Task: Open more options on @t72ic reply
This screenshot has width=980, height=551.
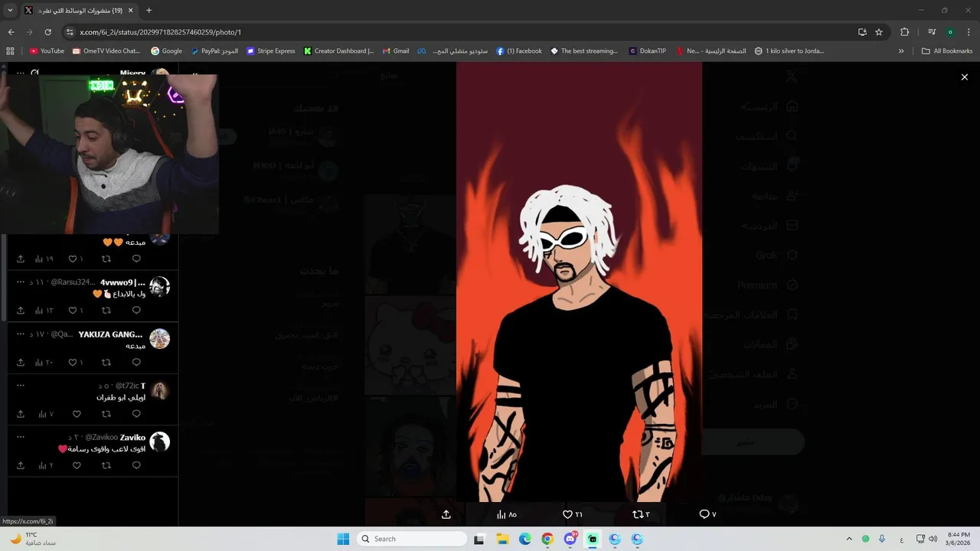Action: 21,386
